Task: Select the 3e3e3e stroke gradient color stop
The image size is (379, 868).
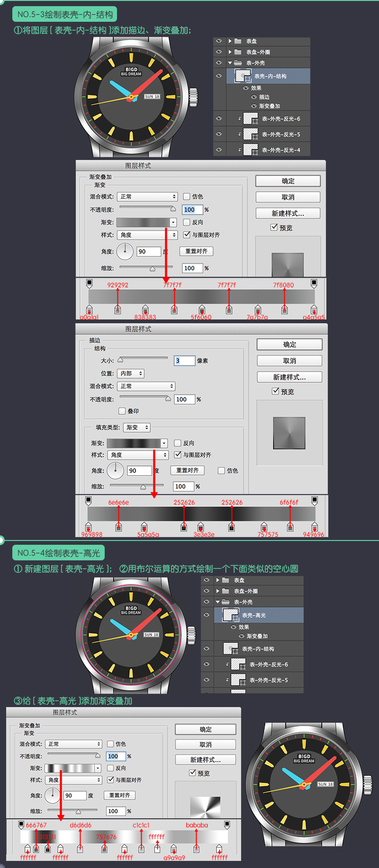Action: pyautogui.click(x=200, y=527)
